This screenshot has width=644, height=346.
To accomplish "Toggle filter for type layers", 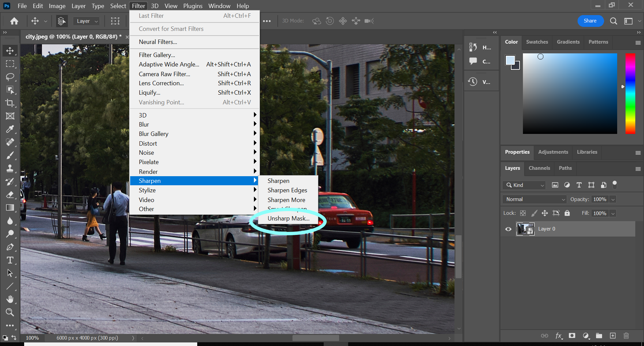I will 579,185.
